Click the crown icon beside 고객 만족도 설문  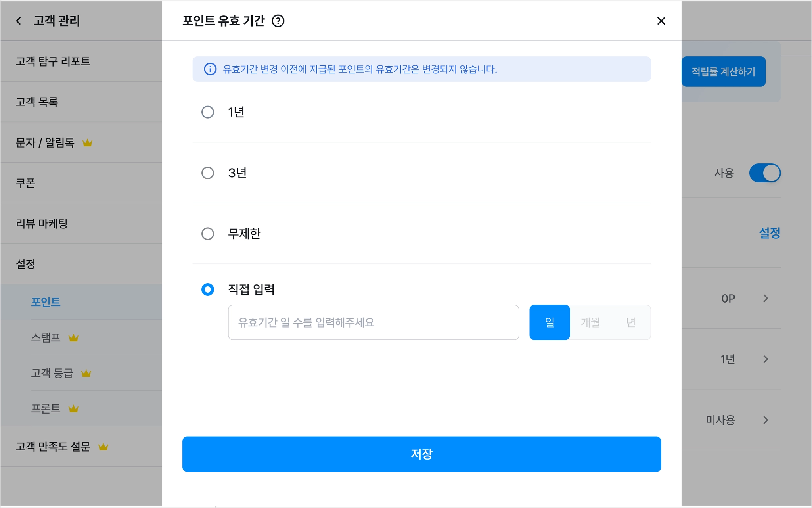click(103, 447)
